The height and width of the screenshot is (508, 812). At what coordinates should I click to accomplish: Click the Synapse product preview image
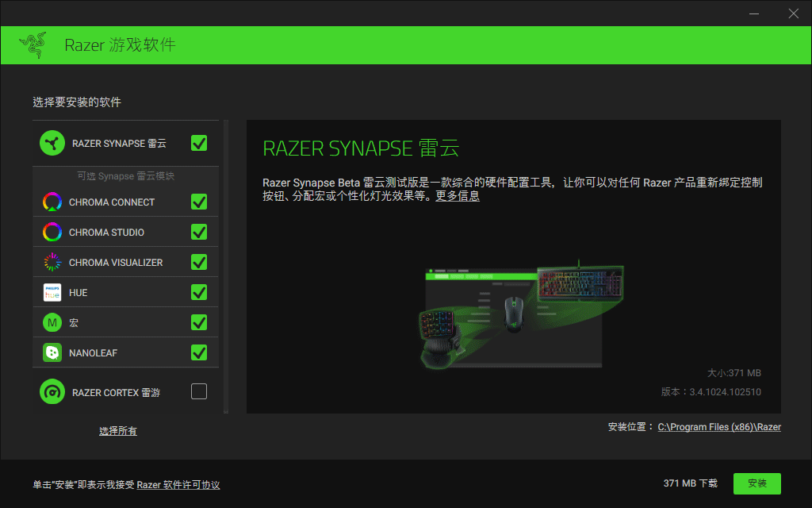(x=522, y=315)
